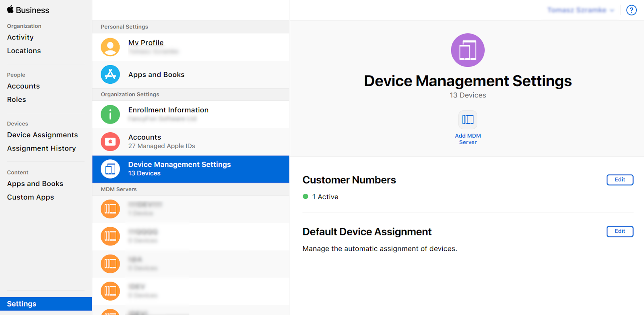Click the Customer Numbers heading
Image resolution: width=644 pixels, height=315 pixels.
(x=349, y=180)
